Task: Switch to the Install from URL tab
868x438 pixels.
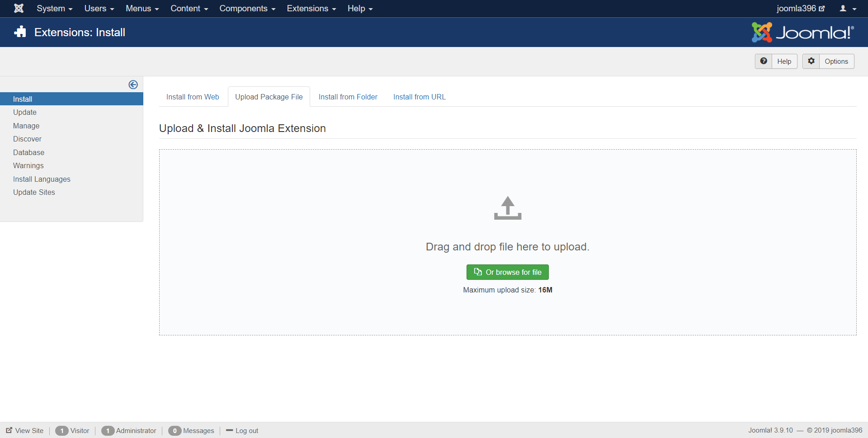Action: [419, 97]
